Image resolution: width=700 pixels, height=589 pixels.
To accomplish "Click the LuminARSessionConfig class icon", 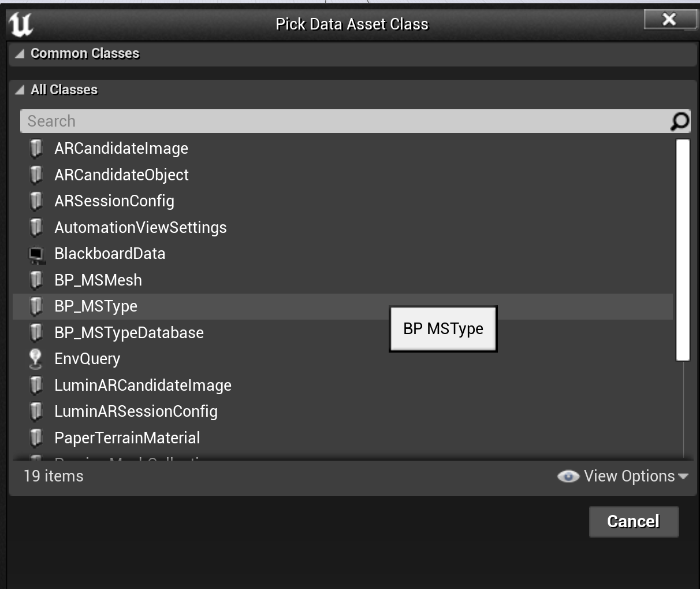I will click(36, 412).
